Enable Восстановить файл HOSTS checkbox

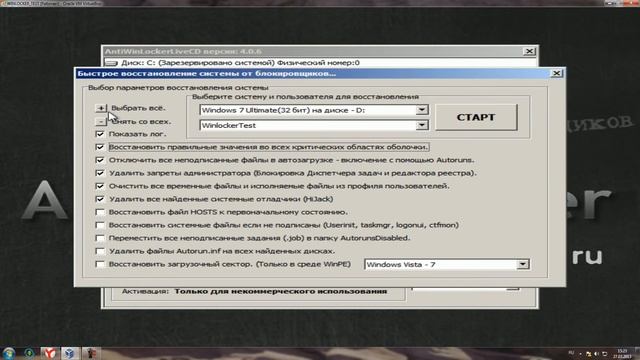pos(100,212)
